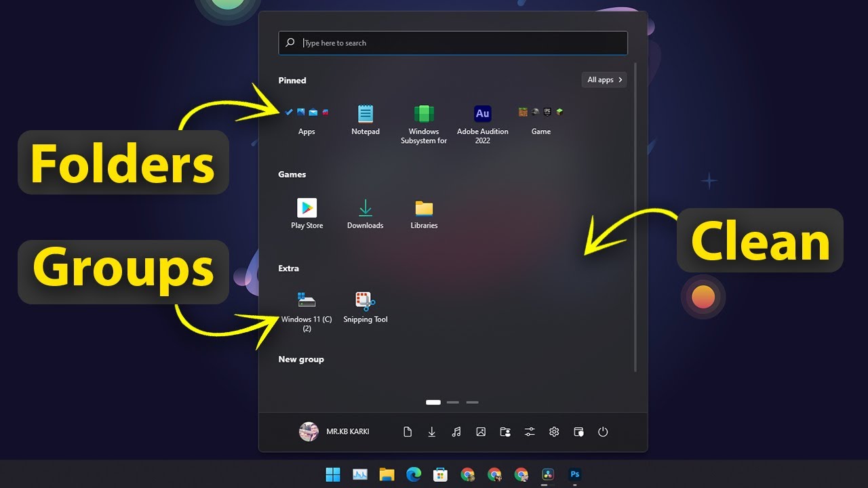This screenshot has height=488, width=868.
Task: Click the Minecraft grass block in Game folder
Action: pos(523,112)
